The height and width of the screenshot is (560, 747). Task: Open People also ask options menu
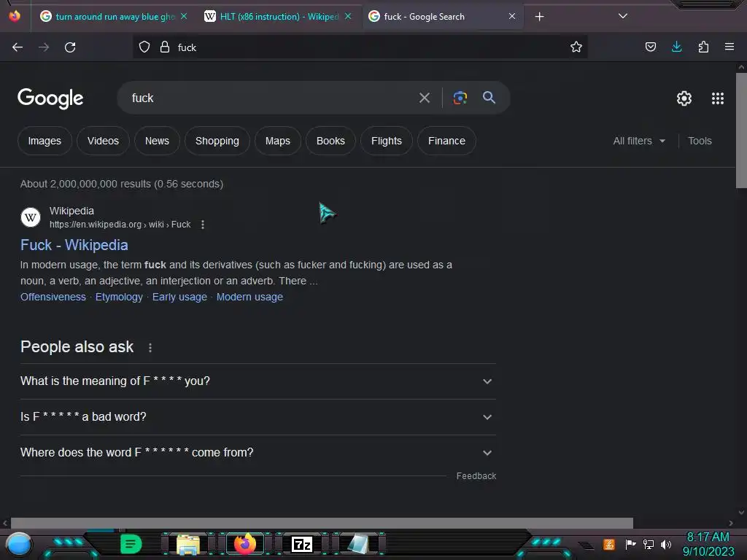point(150,348)
